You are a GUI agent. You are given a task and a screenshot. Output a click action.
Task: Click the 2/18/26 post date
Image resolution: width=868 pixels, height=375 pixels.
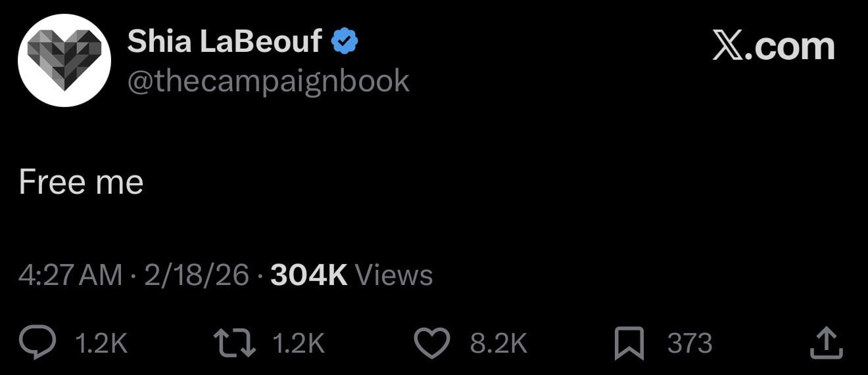(197, 275)
